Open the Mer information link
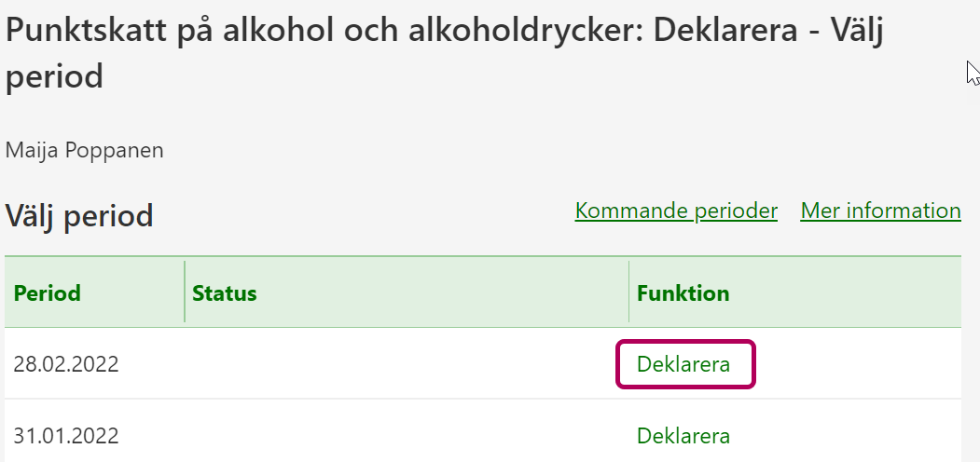 (880, 211)
